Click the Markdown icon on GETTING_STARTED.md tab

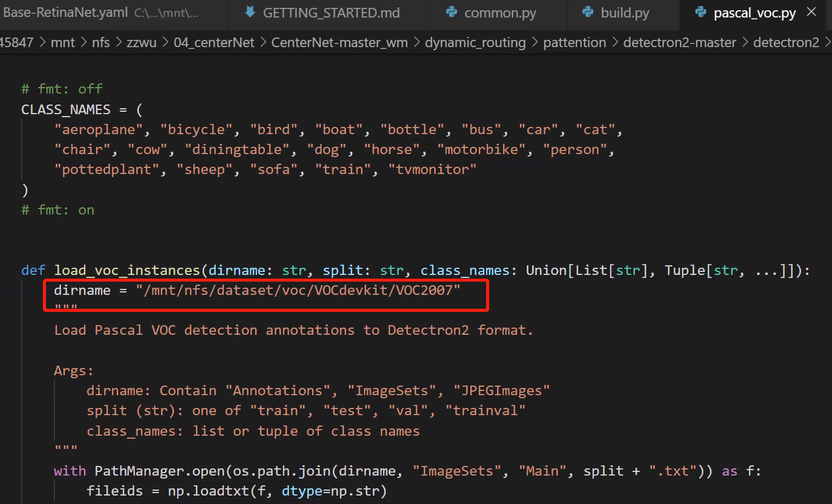[x=249, y=13]
